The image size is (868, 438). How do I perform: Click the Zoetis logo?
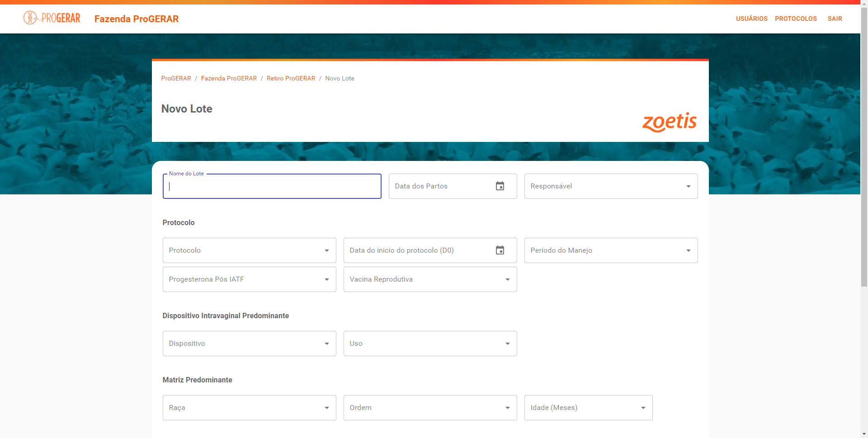coord(669,122)
